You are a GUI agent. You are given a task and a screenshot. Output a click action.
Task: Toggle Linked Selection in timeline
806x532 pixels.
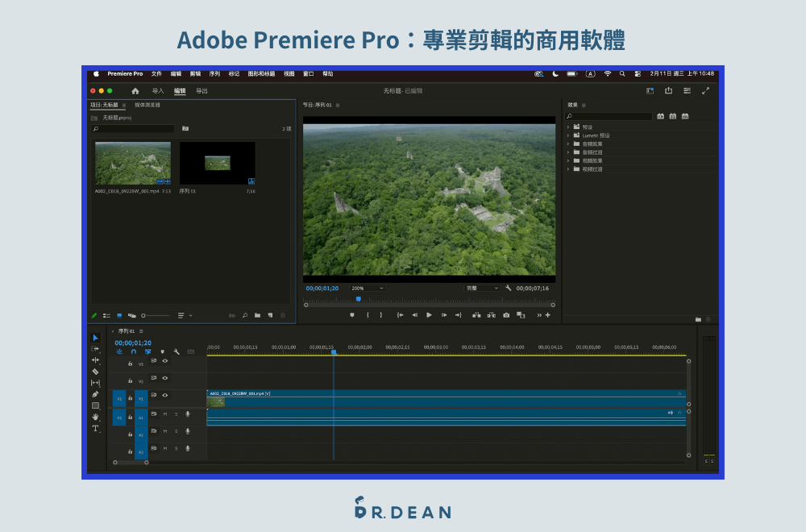pos(148,352)
